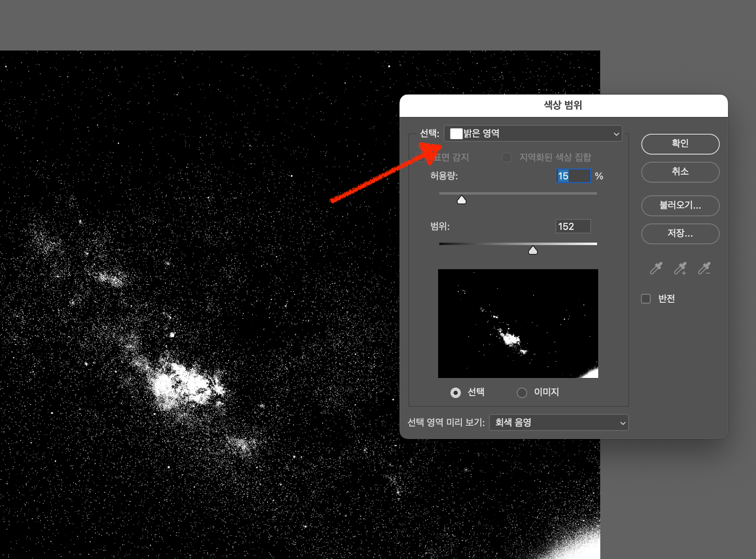Open the 선택 영역 미리 보기 dropdown
Image resolution: width=756 pixels, height=559 pixels.
559,422
